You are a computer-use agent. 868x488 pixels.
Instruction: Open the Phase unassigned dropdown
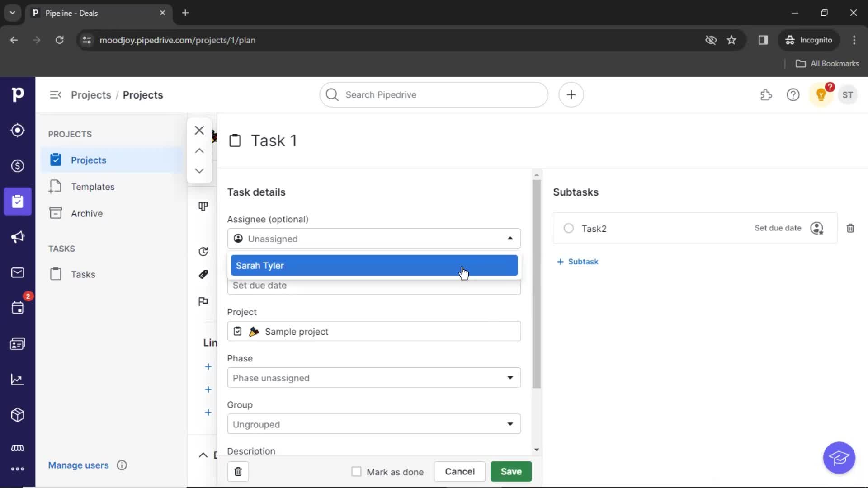373,377
